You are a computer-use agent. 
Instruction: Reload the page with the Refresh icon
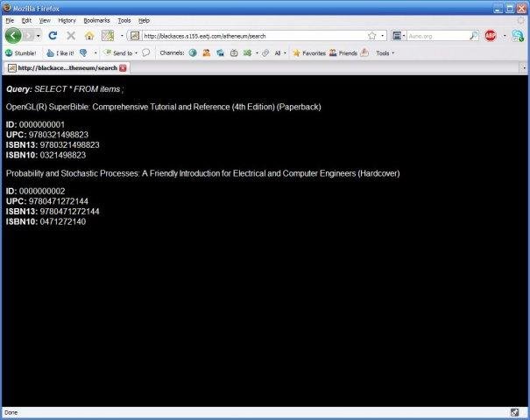click(x=53, y=36)
